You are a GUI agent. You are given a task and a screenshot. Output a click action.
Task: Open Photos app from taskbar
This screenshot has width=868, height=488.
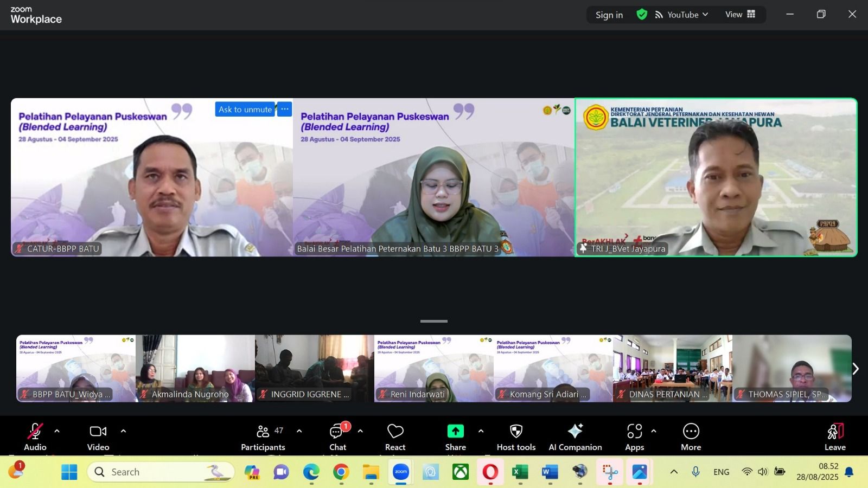click(x=640, y=472)
